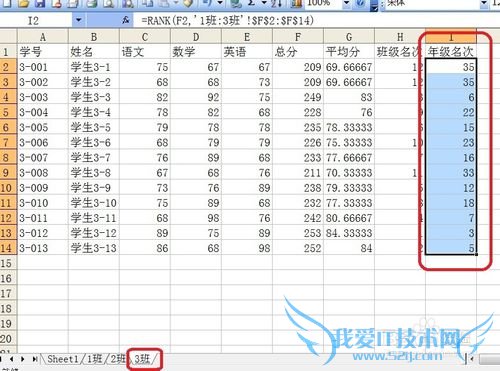Viewport: 500px width, 371px height.
Task: Open the AutoSum dropdown arrow
Action: (x=264, y=3)
